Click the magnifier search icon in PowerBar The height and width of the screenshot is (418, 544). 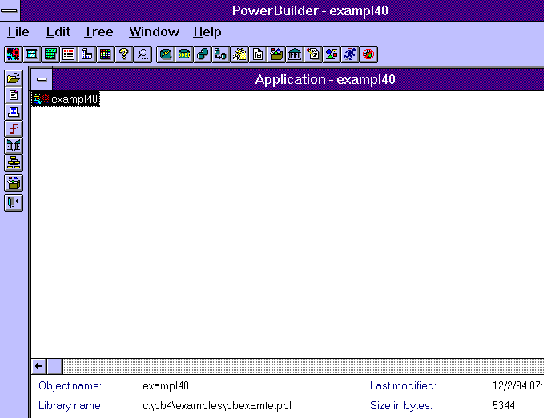[143, 54]
